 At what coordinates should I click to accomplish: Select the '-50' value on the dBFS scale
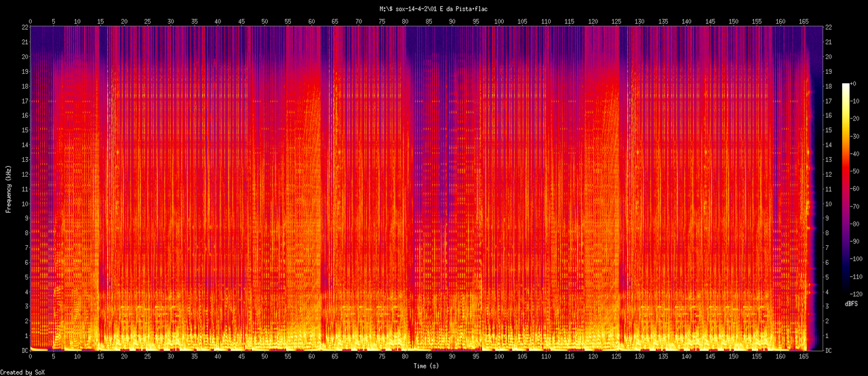[x=855, y=171]
